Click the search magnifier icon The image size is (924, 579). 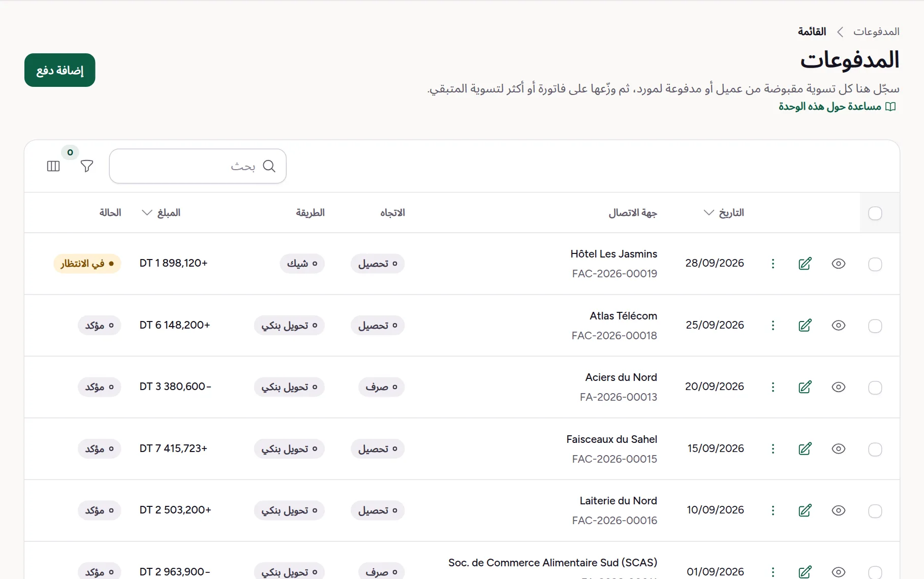click(x=269, y=166)
